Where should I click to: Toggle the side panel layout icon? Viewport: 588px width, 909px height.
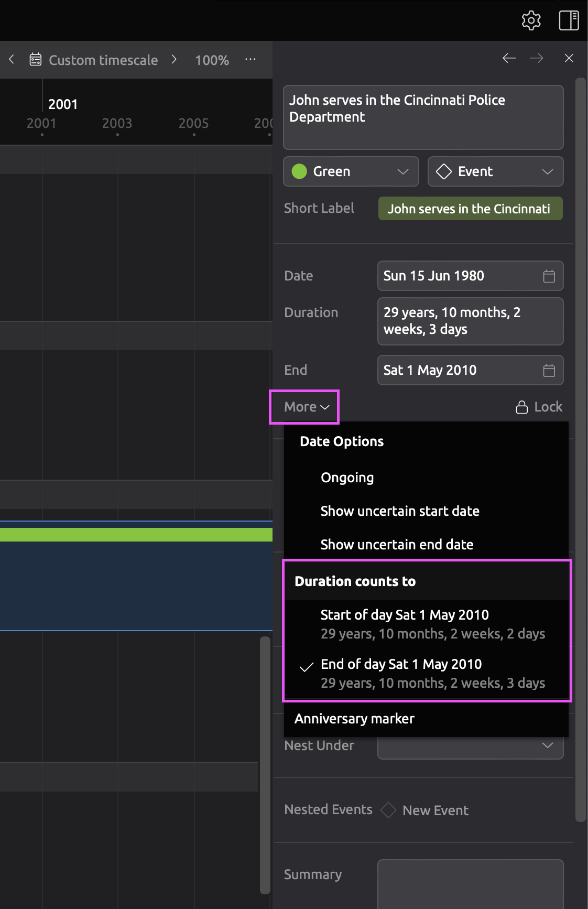(569, 20)
